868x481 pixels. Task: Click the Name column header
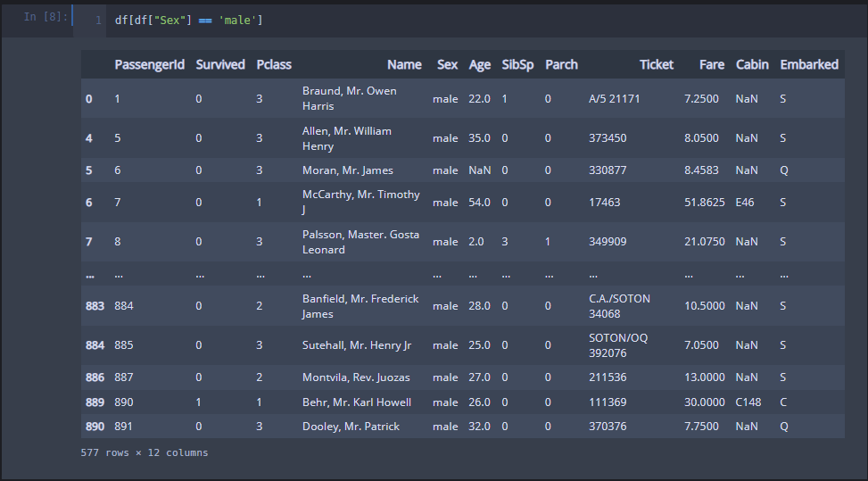click(x=404, y=65)
